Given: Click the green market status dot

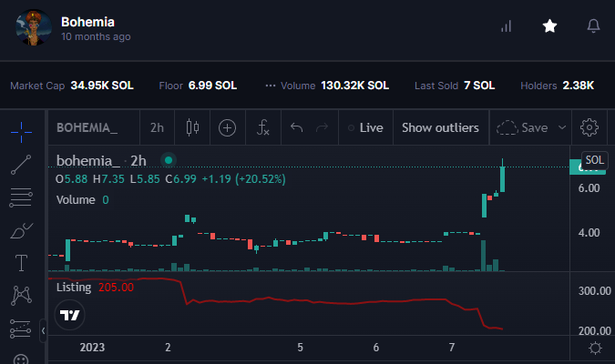Looking at the screenshot, I should click(x=169, y=160).
